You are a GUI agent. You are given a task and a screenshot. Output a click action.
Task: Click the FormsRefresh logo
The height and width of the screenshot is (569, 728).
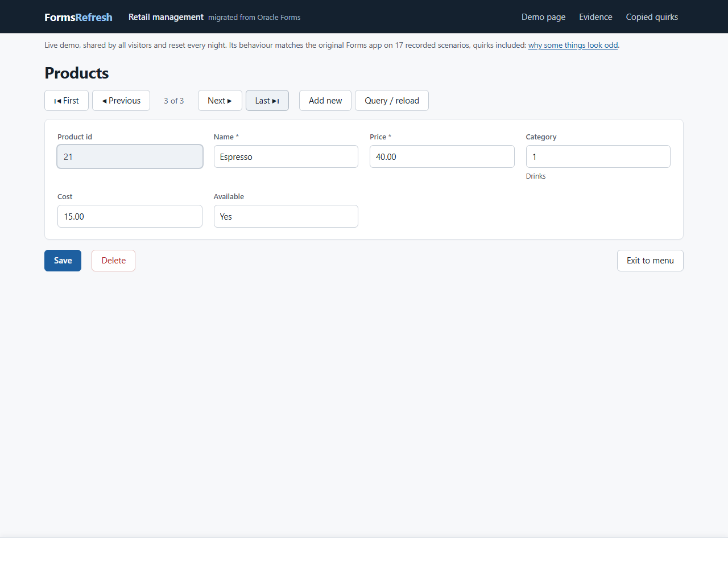[78, 17]
